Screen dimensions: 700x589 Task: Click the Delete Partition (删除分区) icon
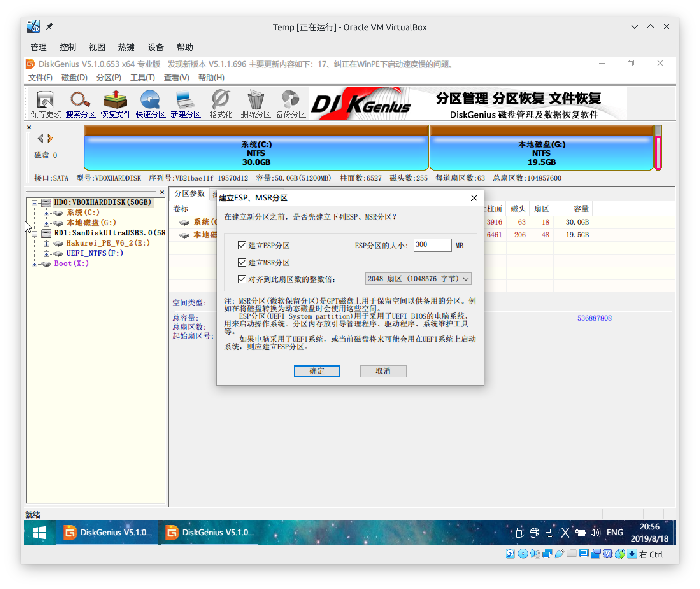256,104
